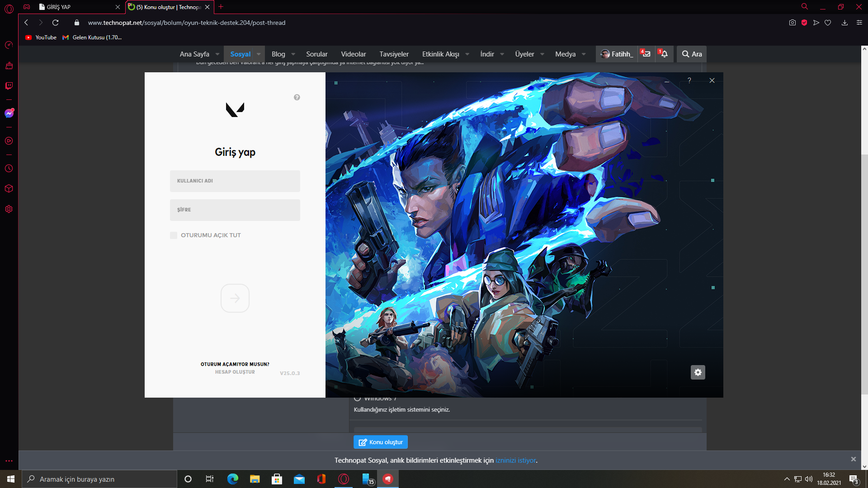Click the Kullanıcı Adı input field
Viewport: 868px width, 488px height.
click(x=235, y=181)
